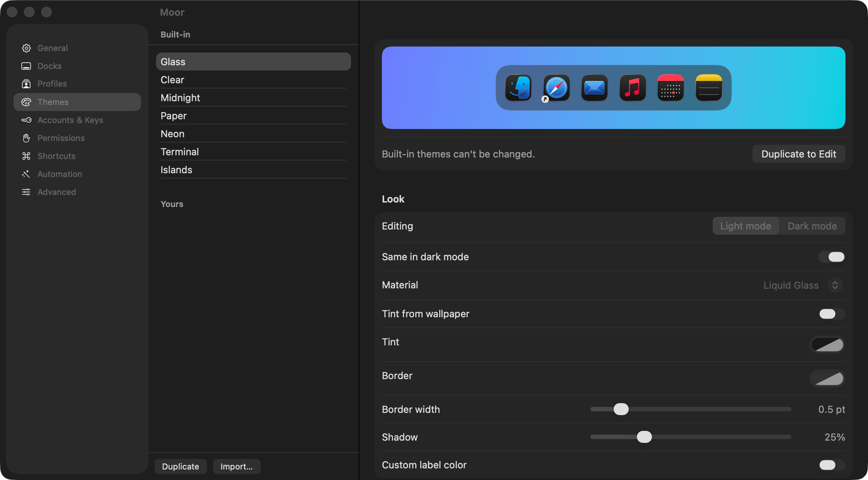The height and width of the screenshot is (480, 868).
Task: Open Accounts & Keys settings section
Action: [x=77, y=120]
